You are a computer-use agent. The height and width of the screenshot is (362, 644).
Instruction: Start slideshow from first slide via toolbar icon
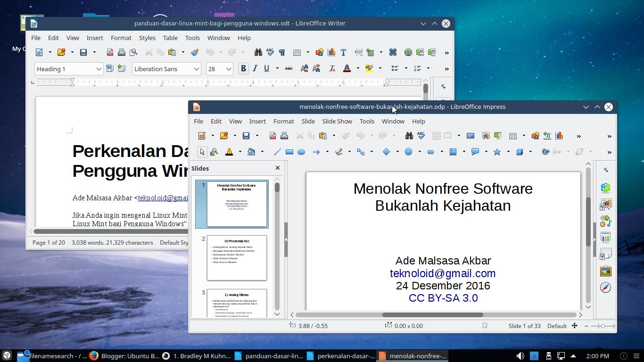pos(486,135)
